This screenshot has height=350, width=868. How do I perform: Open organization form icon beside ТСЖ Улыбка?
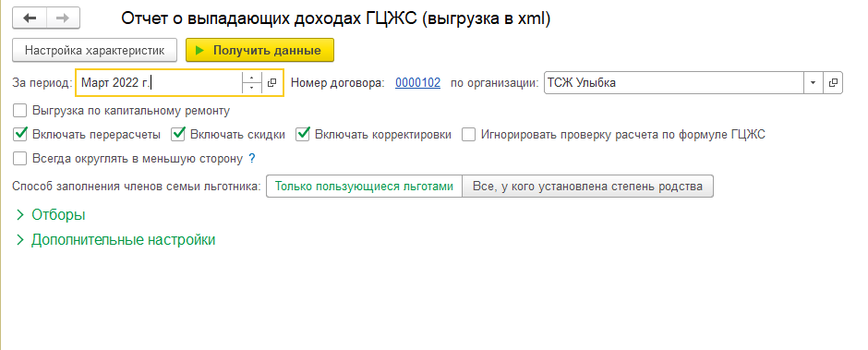[833, 83]
